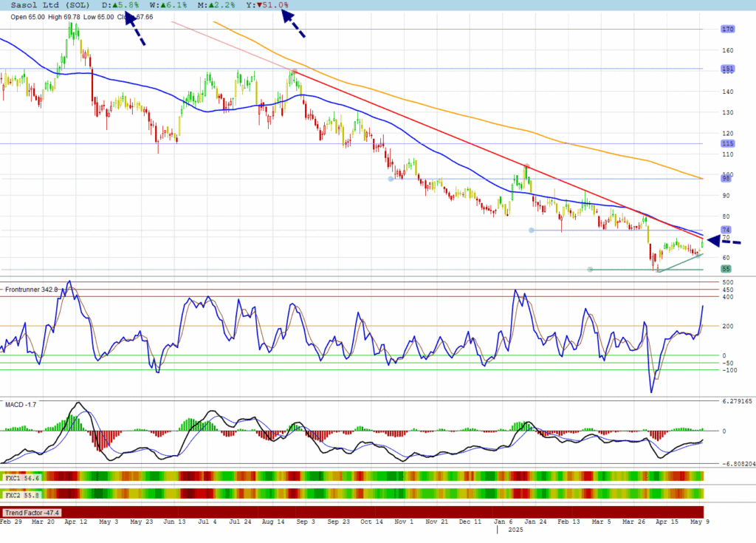The height and width of the screenshot is (543, 756).
Task: Click the -6.808204 MACD lower bound label
Action: [738, 463]
